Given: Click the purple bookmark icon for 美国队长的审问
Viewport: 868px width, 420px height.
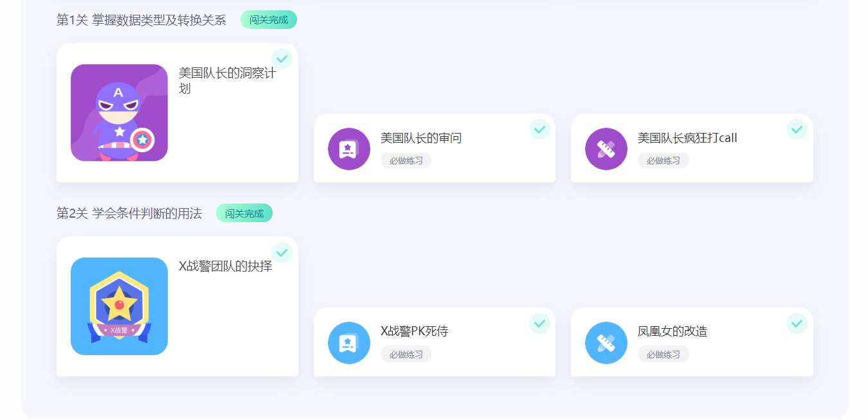Looking at the screenshot, I should coord(349,149).
